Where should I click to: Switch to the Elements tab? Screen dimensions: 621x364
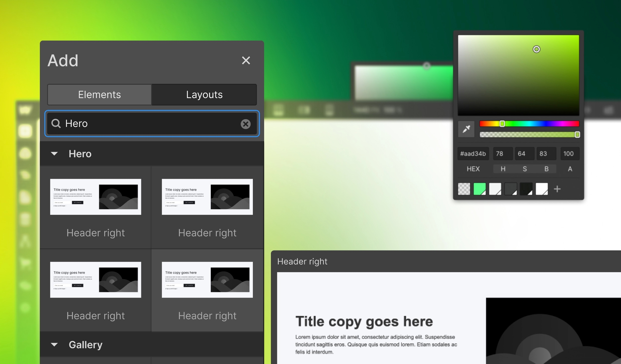tap(99, 95)
